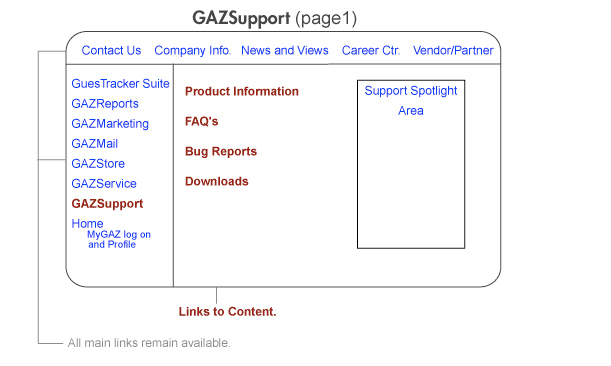611x366 pixels.
Task: Select GuesTracker Suite in sidebar
Action: [120, 83]
